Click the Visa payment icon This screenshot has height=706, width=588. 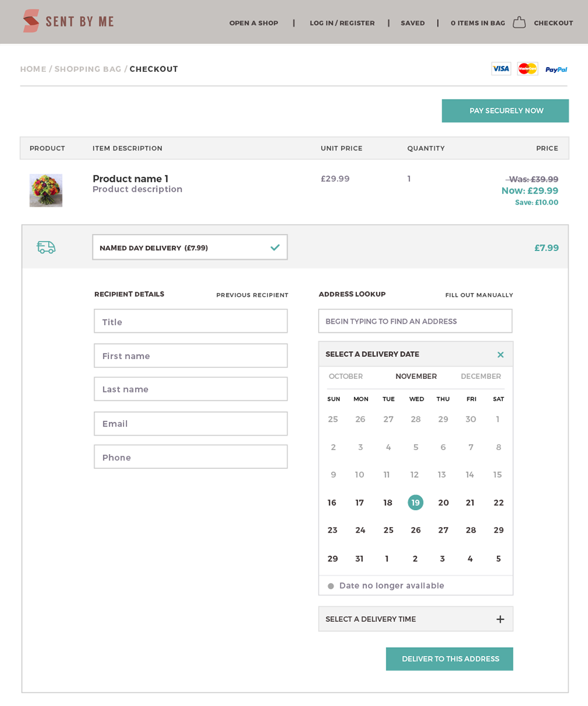click(x=501, y=69)
